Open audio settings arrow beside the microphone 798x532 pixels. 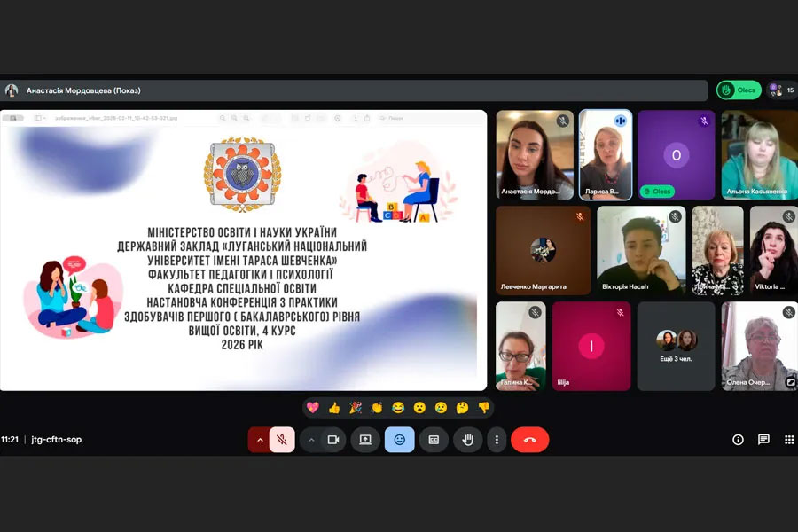point(260,440)
